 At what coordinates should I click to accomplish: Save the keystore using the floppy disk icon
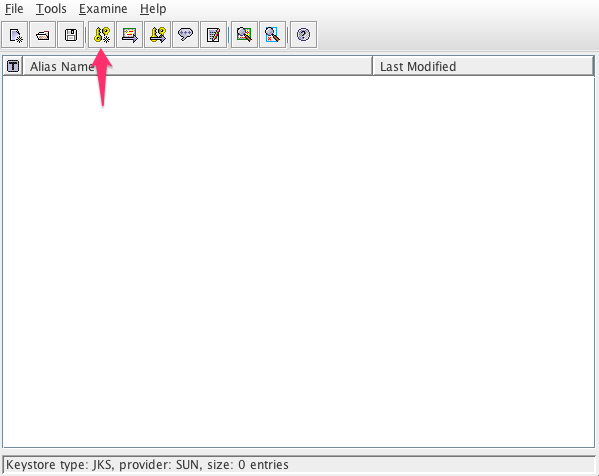click(x=71, y=35)
